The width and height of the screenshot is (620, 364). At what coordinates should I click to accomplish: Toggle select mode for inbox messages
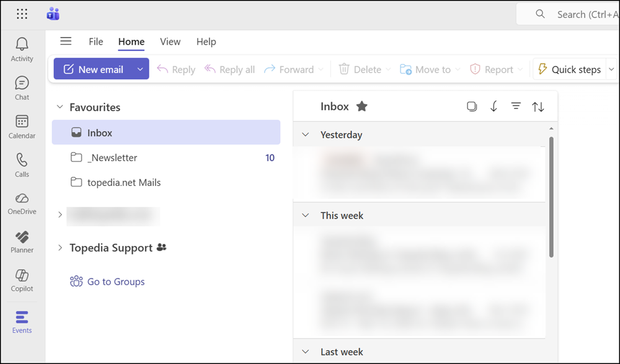tap(472, 106)
